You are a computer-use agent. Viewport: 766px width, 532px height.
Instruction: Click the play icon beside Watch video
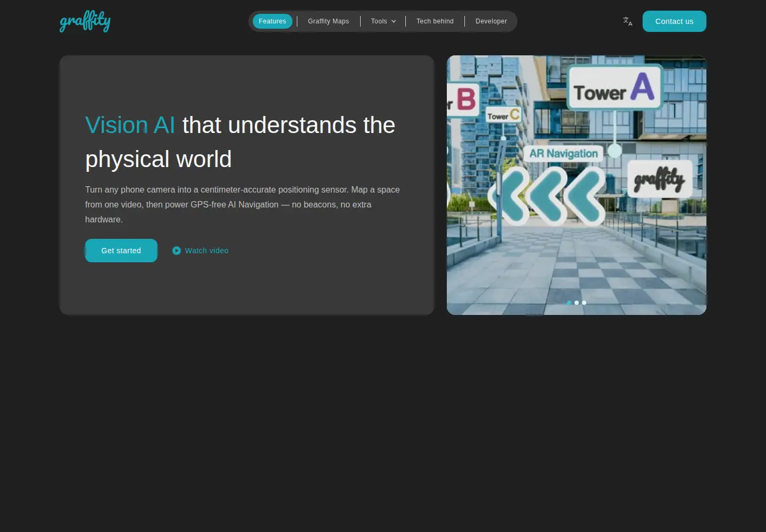pos(177,251)
